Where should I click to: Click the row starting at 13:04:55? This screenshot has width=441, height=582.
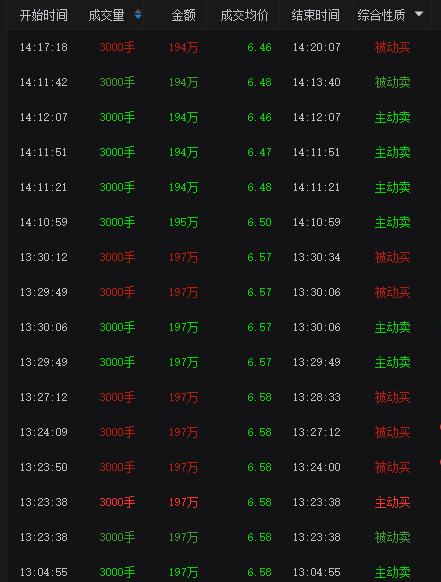(220, 572)
